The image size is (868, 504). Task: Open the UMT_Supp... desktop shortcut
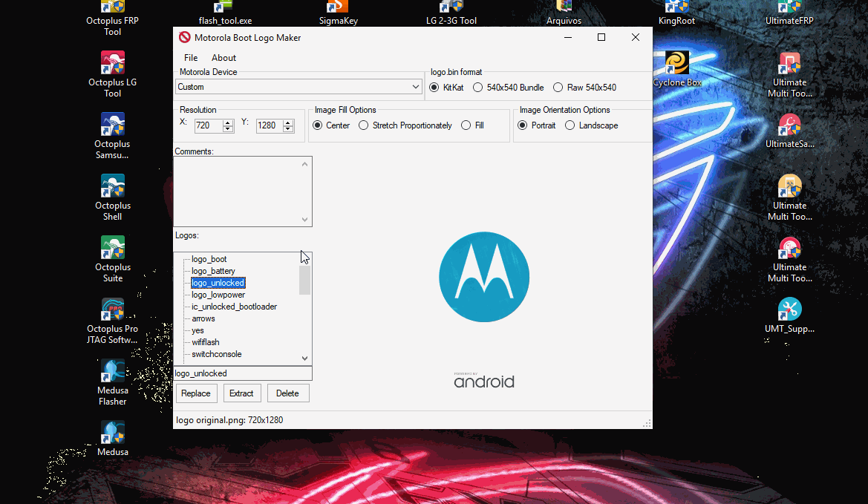(x=789, y=315)
